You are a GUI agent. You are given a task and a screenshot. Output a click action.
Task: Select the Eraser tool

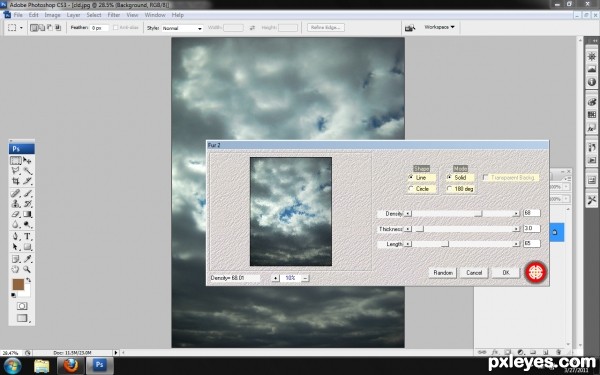[16, 214]
